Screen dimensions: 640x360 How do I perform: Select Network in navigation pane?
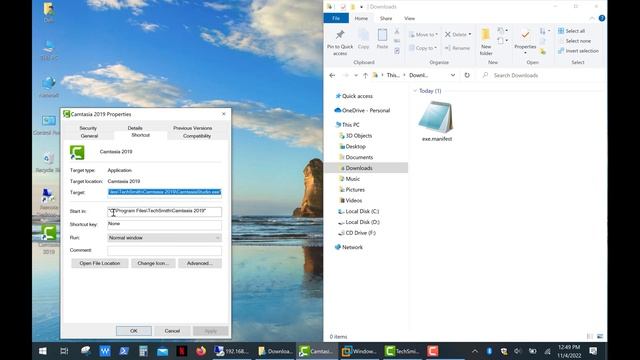[x=352, y=247]
